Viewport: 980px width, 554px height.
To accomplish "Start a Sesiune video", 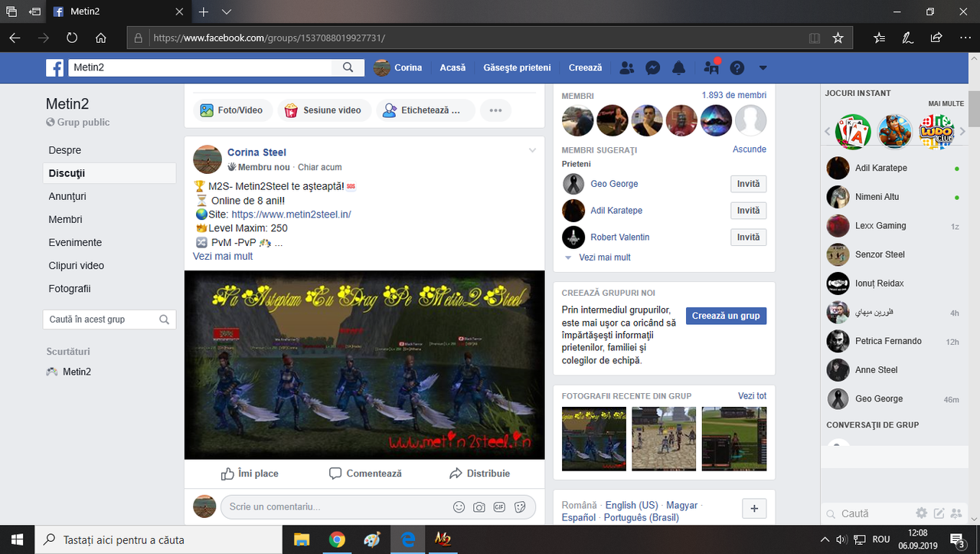I will tap(324, 110).
